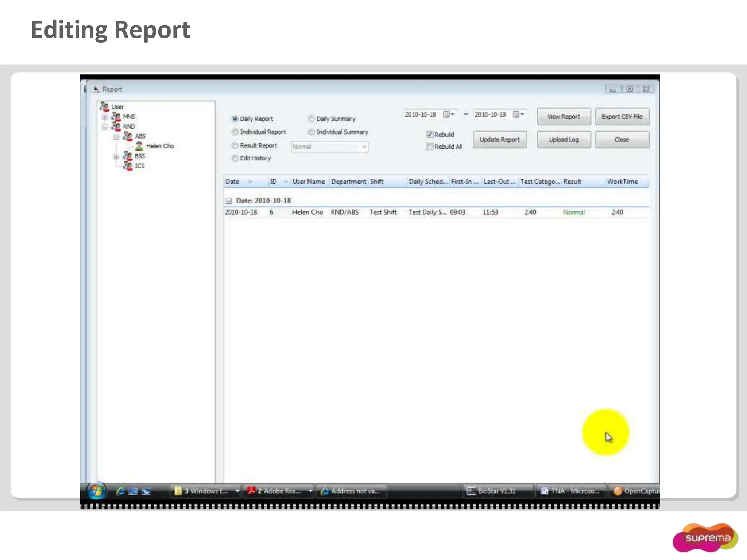Click the BSS department icon in tree

(x=127, y=156)
